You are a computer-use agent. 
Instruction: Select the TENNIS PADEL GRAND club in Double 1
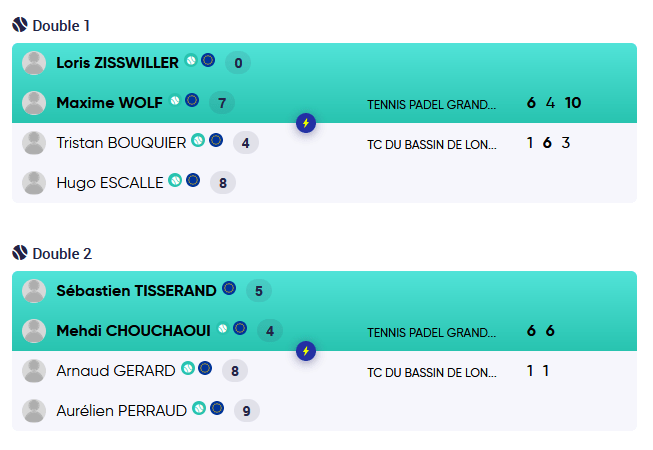(x=431, y=103)
